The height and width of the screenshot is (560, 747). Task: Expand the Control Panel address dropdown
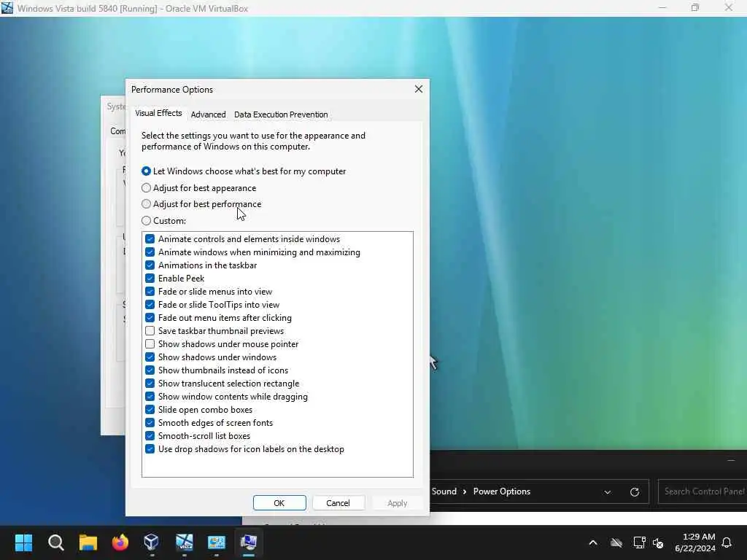[x=608, y=492]
